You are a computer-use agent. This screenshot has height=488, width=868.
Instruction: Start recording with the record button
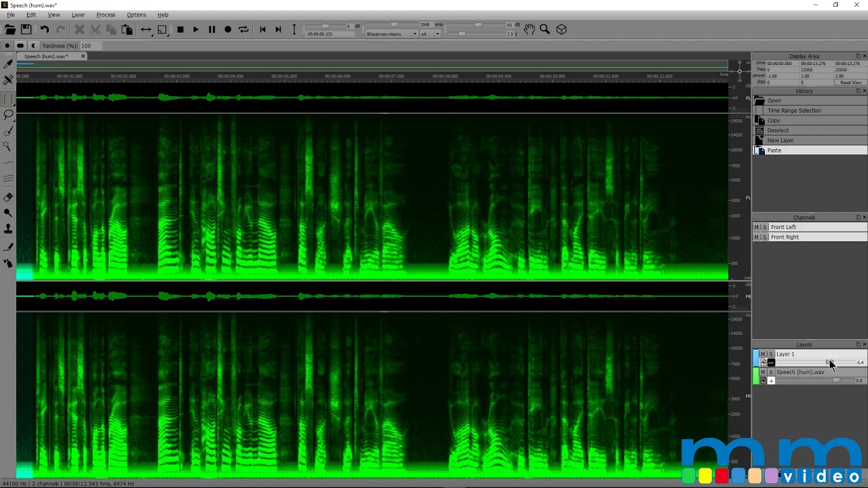pos(228,29)
